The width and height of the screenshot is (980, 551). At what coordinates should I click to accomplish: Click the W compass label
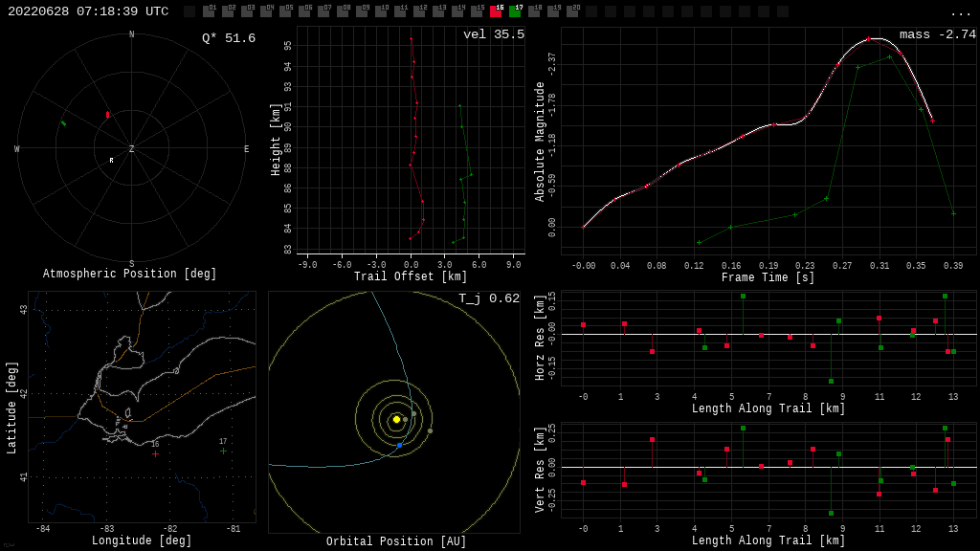(x=17, y=148)
